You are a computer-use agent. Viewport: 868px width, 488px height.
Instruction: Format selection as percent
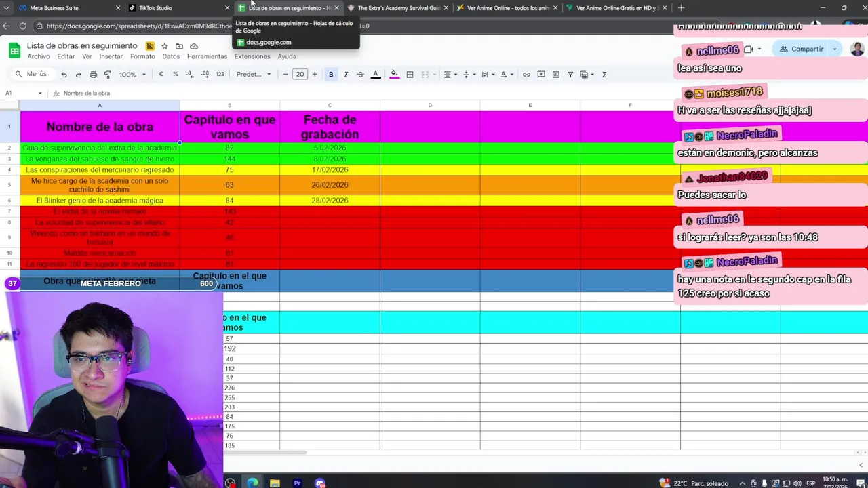176,75
